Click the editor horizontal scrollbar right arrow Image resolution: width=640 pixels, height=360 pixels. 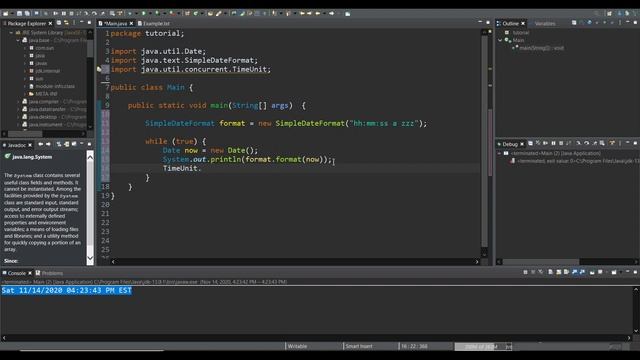point(477,262)
